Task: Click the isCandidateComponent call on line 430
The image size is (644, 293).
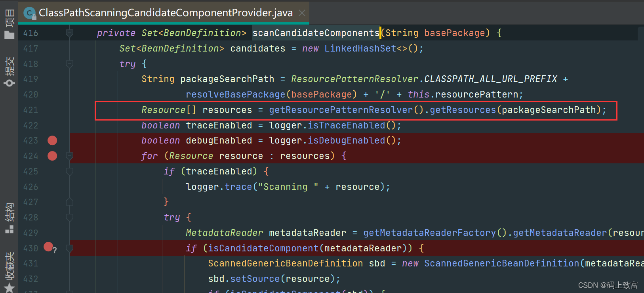Action: click(263, 248)
